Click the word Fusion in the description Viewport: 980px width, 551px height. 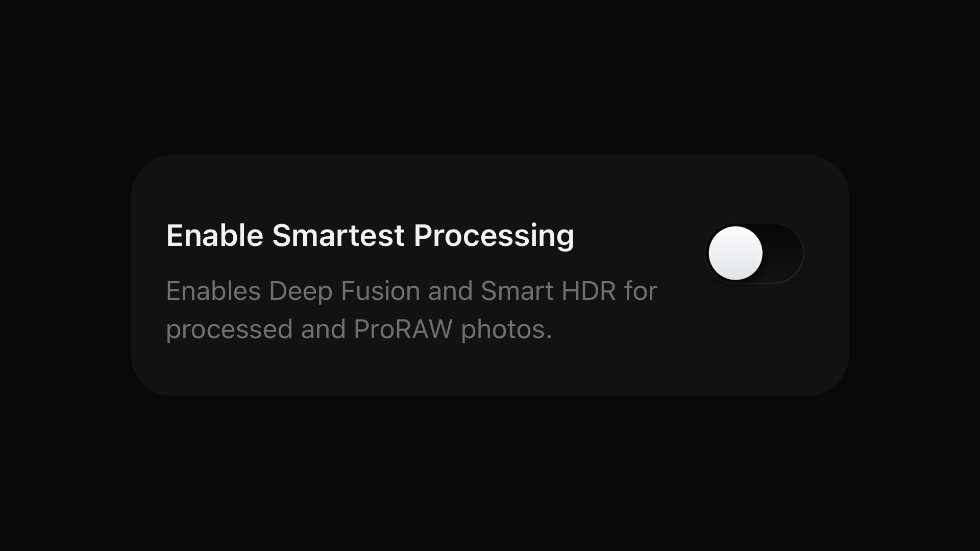click(x=380, y=291)
